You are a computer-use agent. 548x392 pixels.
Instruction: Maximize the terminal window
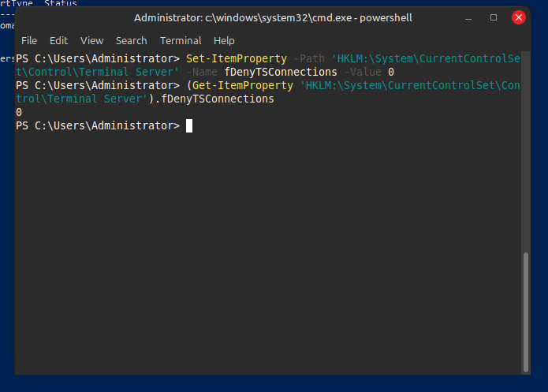[494, 17]
